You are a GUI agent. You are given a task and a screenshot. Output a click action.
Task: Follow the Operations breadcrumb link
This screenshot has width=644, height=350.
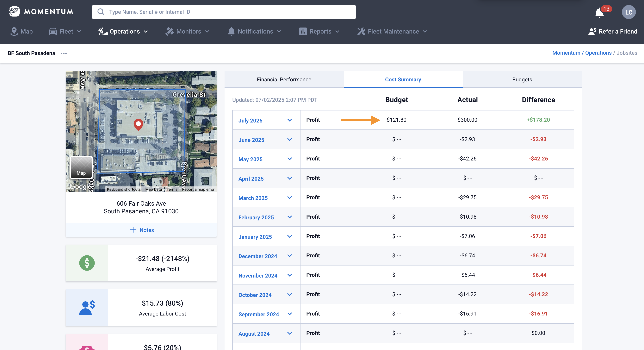(x=598, y=53)
